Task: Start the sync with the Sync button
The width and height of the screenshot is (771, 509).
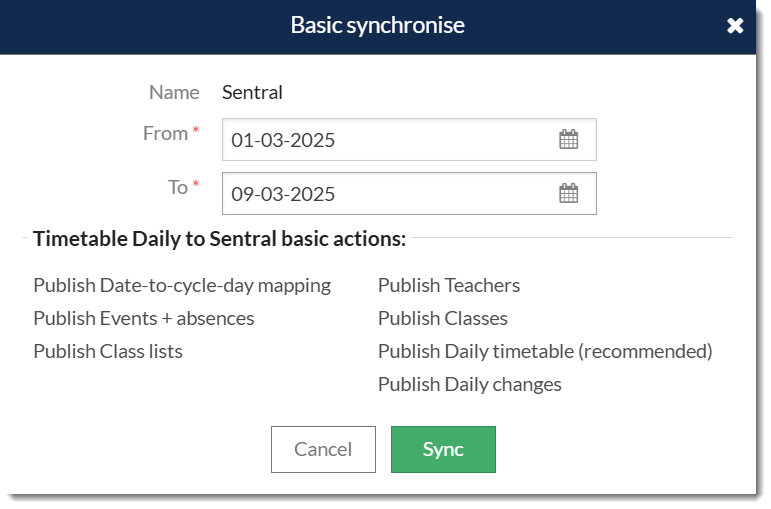Action: [443, 450]
